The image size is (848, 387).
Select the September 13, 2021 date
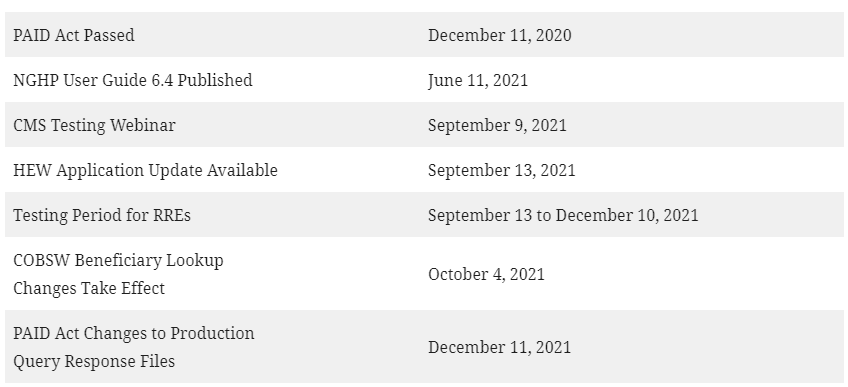(501, 170)
